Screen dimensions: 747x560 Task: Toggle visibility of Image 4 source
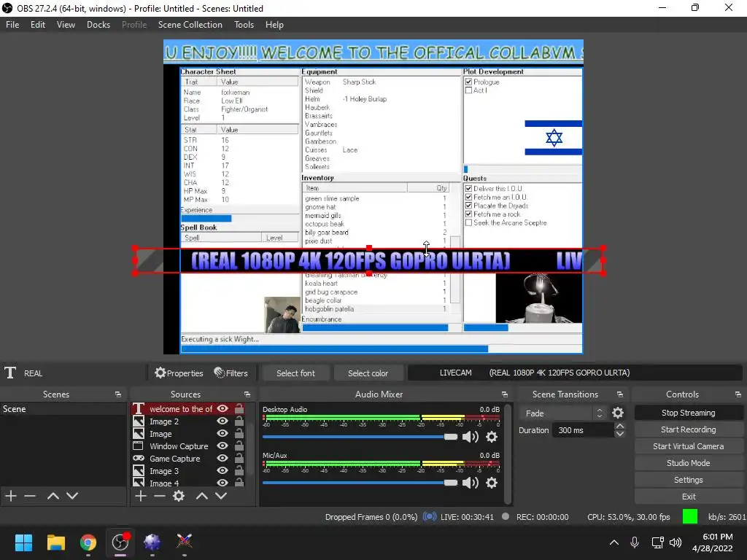pyautogui.click(x=222, y=483)
